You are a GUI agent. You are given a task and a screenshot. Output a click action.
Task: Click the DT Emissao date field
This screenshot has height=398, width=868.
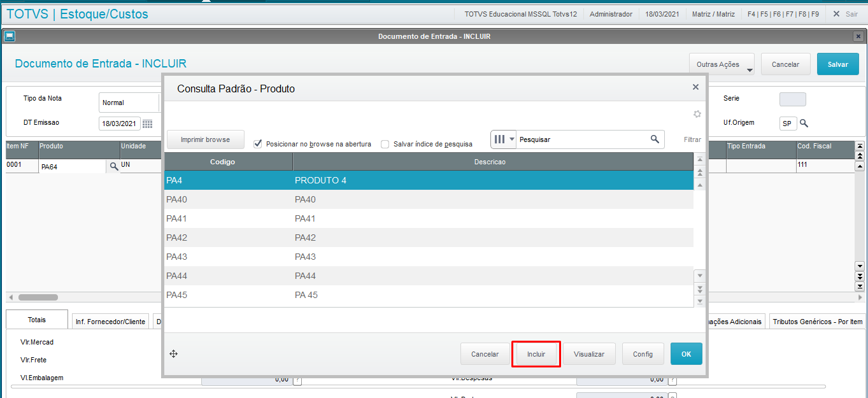(119, 124)
